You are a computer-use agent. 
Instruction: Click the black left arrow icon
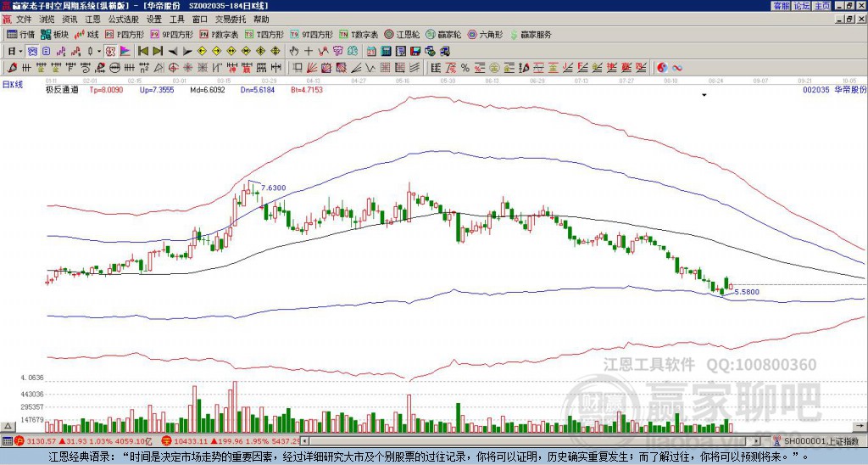coord(173,52)
